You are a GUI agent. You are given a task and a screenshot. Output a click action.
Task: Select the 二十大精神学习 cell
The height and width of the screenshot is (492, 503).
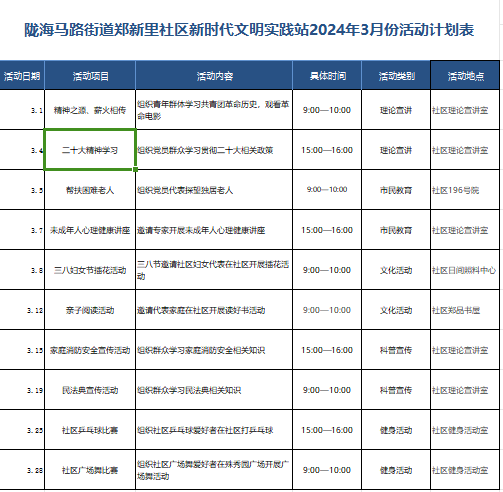[90, 150]
